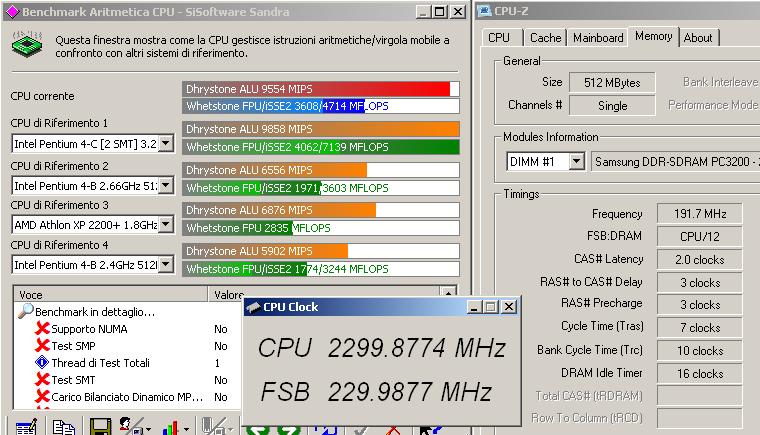Viewport: 760px width, 435px height.
Task: Click the Size field showing 512 MBytes
Action: 612,82
